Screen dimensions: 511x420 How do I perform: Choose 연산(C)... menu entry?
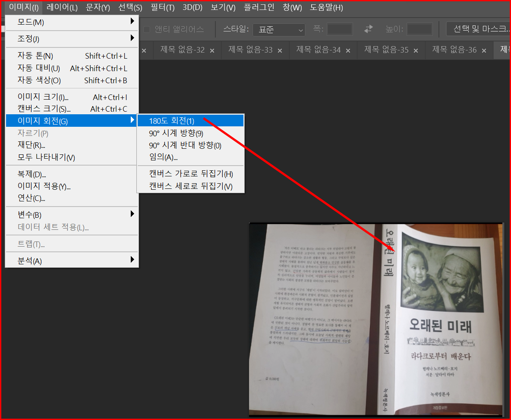click(72, 198)
